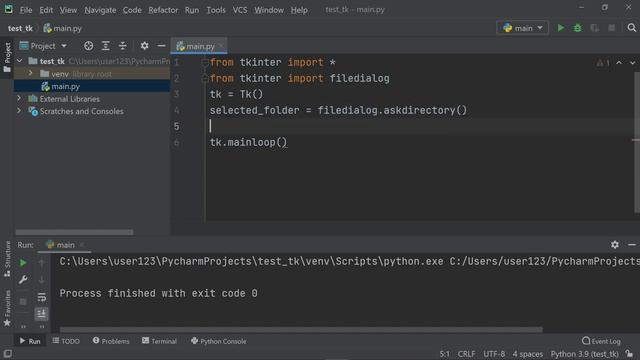Open inspection warnings indicator in editor

point(603,63)
